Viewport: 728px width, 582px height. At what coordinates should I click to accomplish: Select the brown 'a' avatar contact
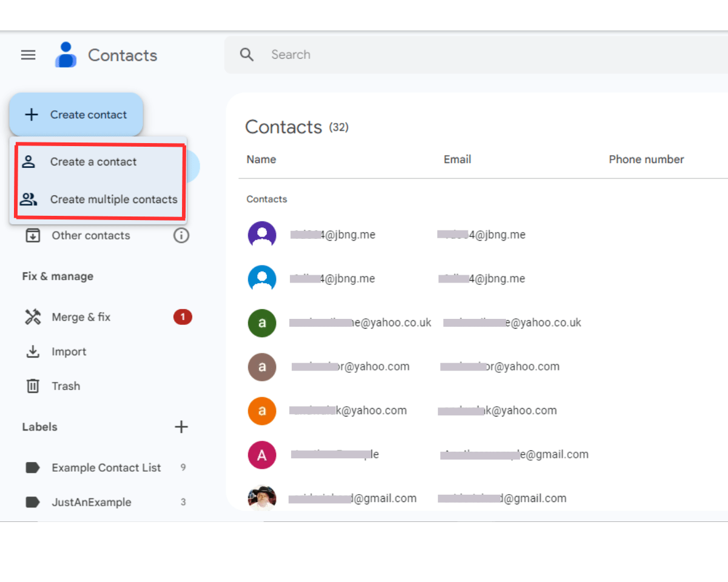tap(262, 367)
